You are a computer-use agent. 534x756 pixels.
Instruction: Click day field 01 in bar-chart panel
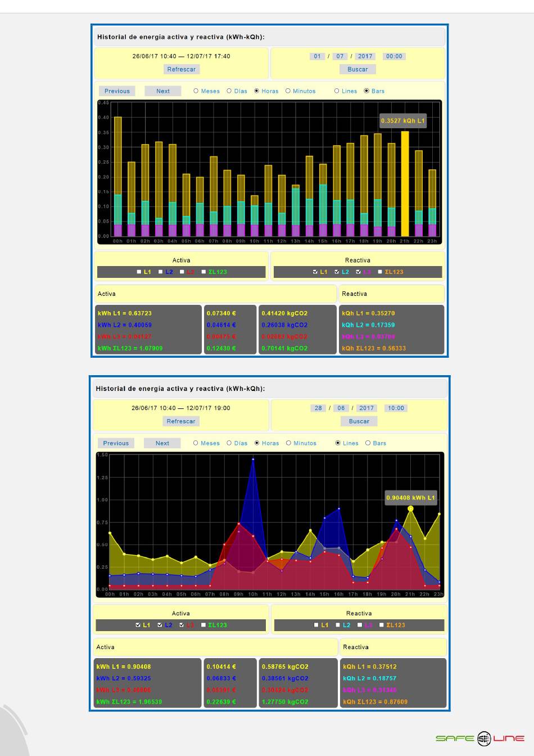(x=318, y=56)
